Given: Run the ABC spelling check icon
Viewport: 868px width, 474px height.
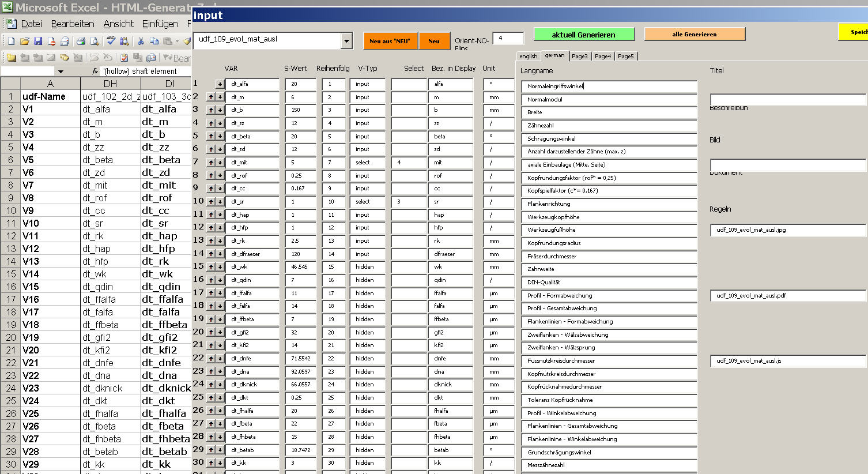Looking at the screenshot, I should pyautogui.click(x=111, y=41).
